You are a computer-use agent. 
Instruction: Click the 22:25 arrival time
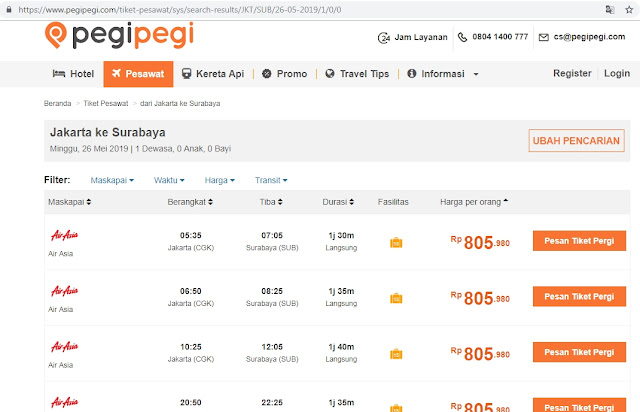[272, 403]
